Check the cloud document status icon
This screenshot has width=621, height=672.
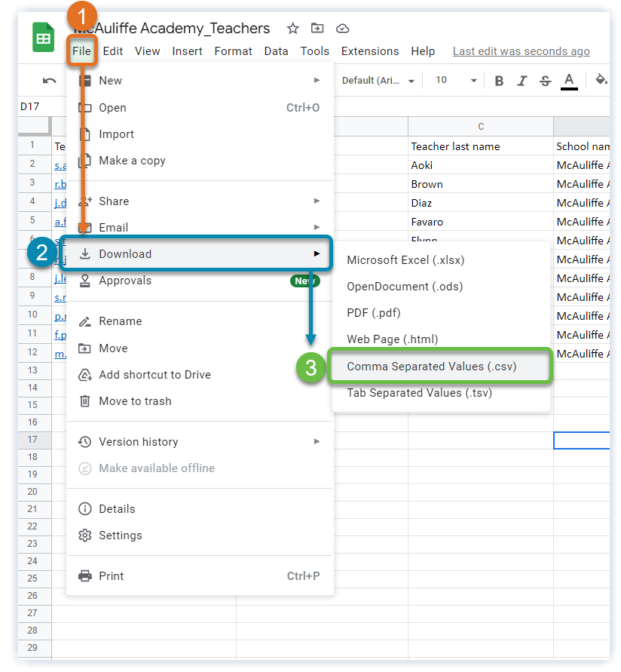pyautogui.click(x=342, y=29)
